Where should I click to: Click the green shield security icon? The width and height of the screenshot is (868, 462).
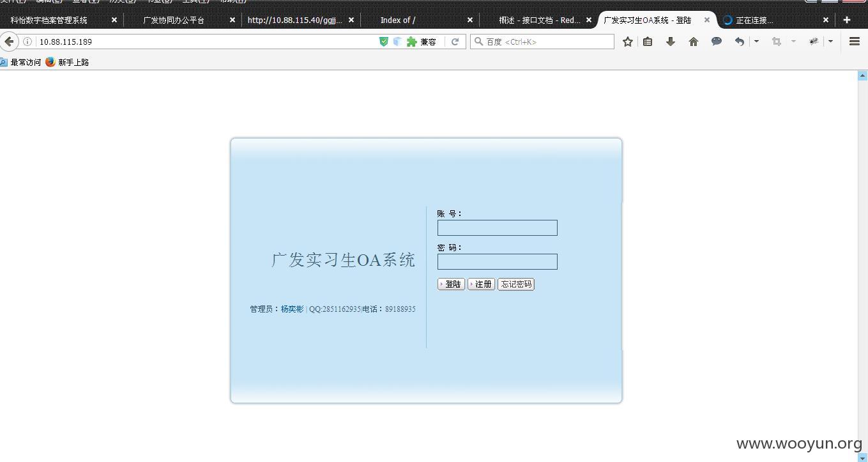pos(384,42)
